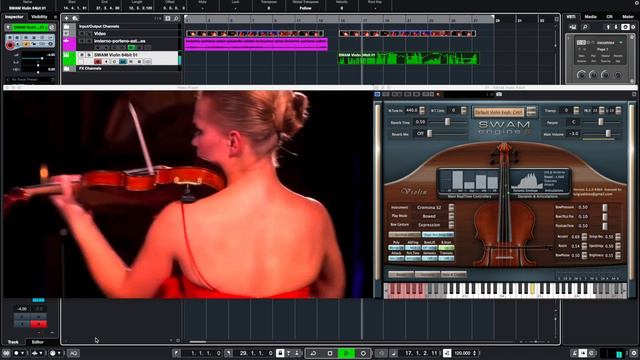The width and height of the screenshot is (640, 360).
Task: Click the VSTi rack search magnifier icon
Action: tap(585, 27)
